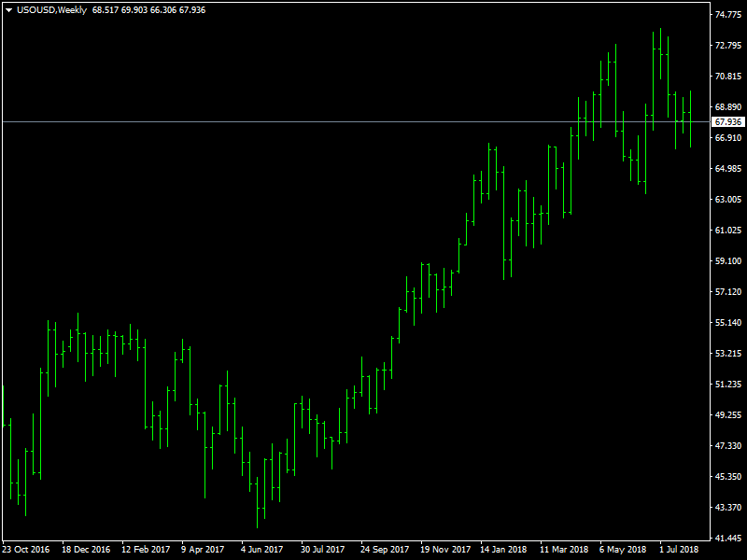Open the chart dropdown triangle beside USOUSD
Viewport: 747px width, 560px height.
click(8, 10)
